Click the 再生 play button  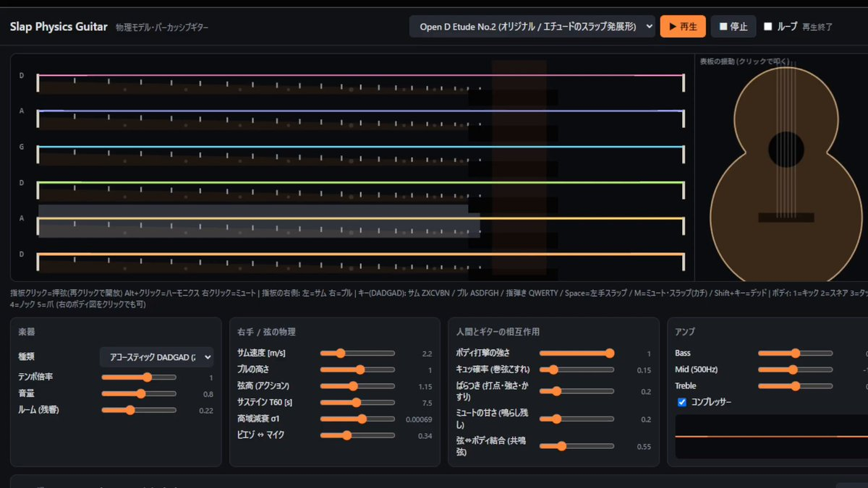tap(683, 27)
